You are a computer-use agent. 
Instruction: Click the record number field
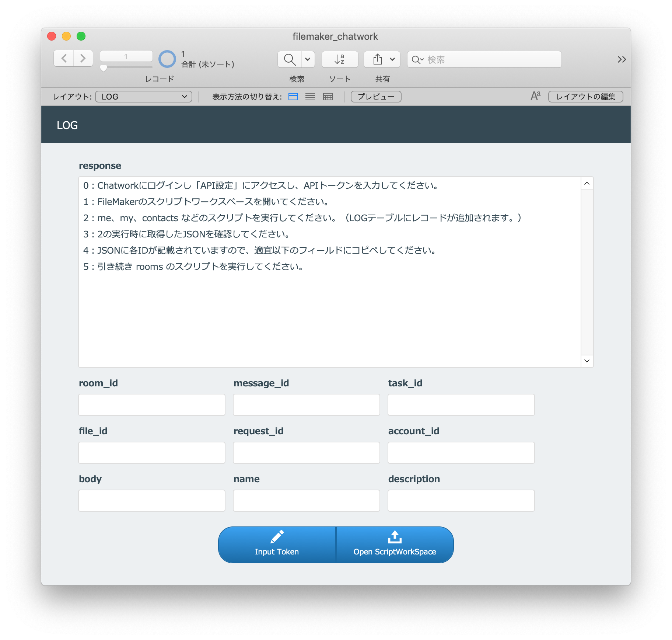(126, 56)
